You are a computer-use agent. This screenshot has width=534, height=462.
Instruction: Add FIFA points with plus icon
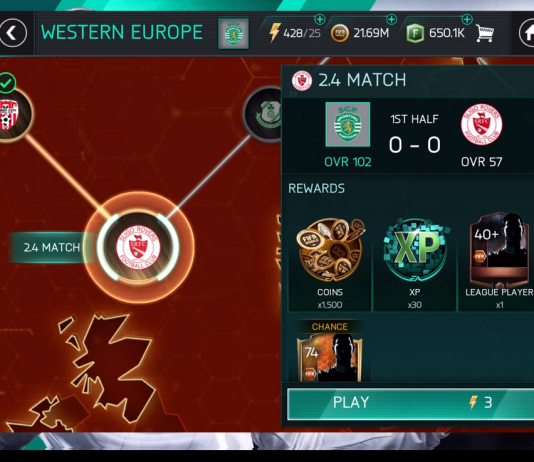click(x=467, y=20)
